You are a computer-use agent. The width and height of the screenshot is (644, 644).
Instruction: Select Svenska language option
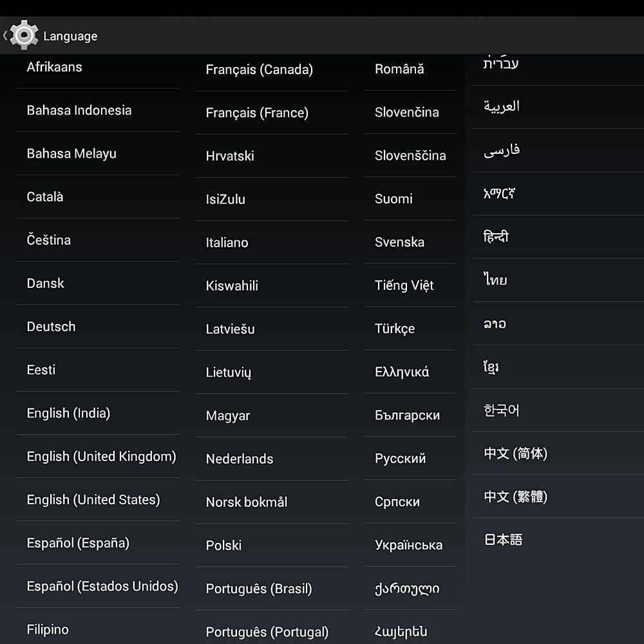(410, 242)
